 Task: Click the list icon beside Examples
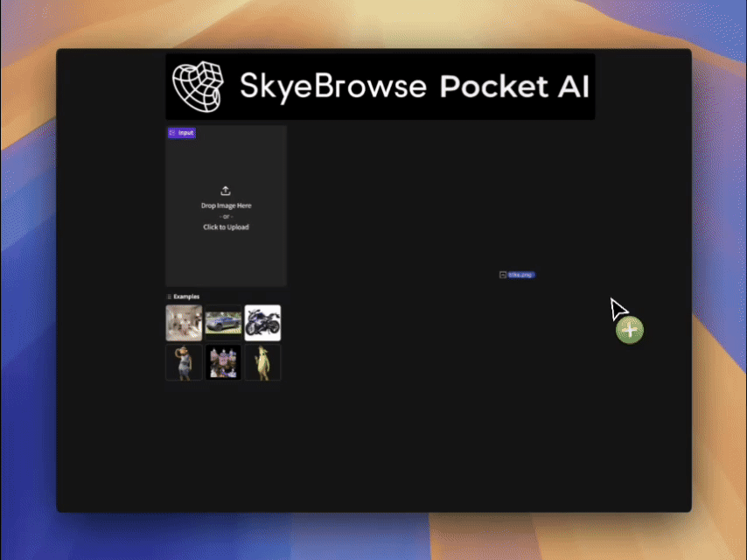click(169, 297)
